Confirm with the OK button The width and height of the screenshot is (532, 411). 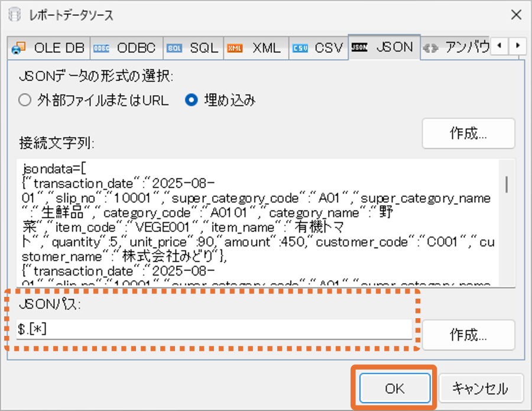(x=395, y=389)
